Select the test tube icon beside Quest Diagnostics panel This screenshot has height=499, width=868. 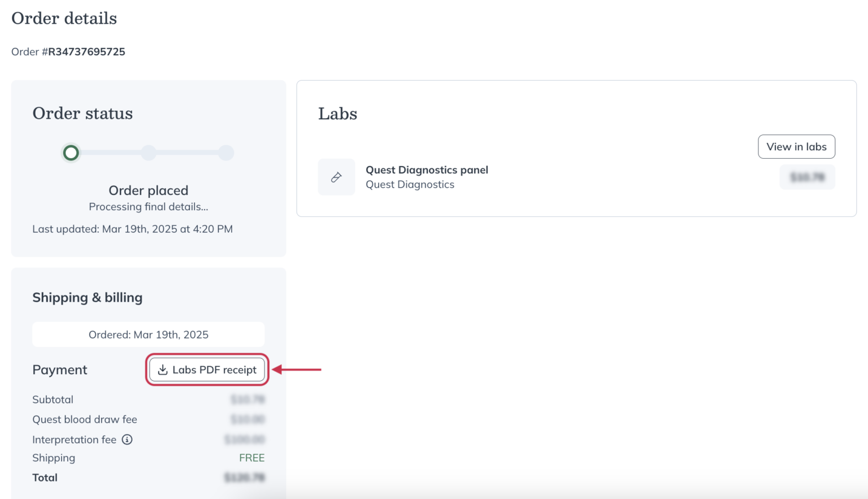(x=336, y=177)
